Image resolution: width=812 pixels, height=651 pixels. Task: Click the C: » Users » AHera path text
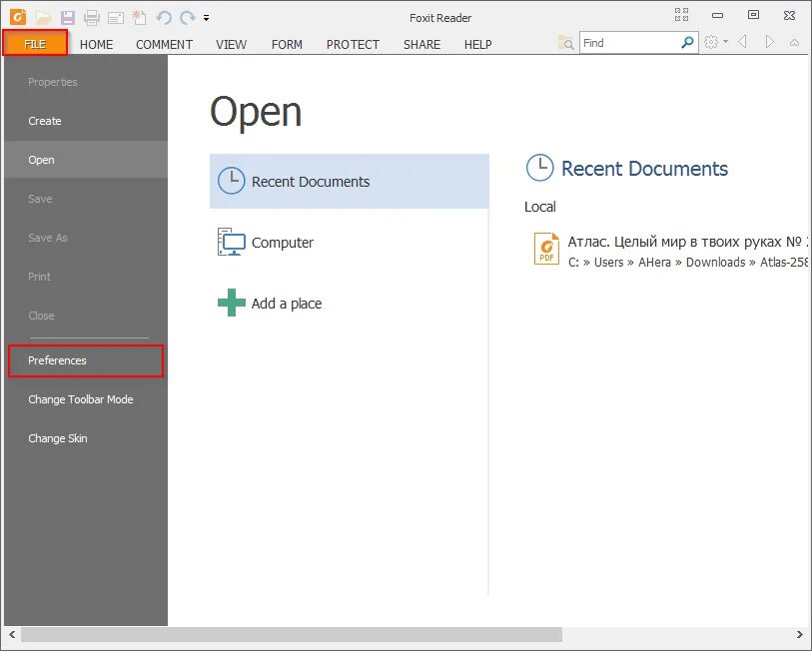coord(688,262)
